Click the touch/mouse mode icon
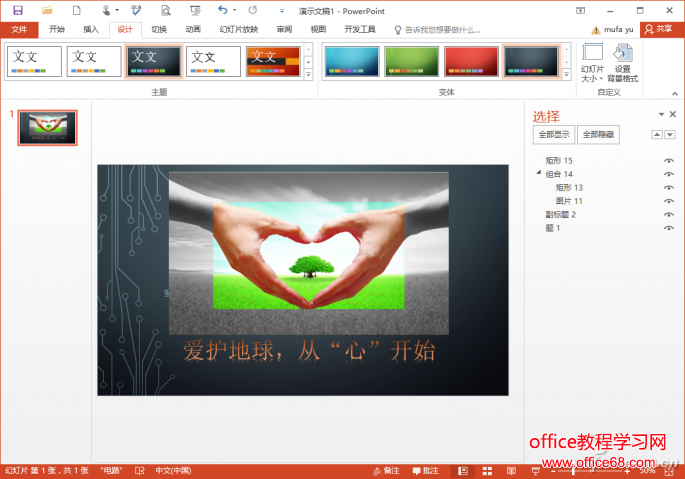 (x=106, y=10)
